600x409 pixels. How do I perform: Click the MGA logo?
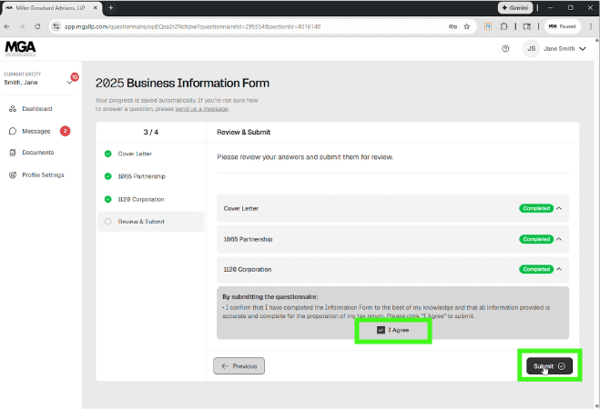(x=20, y=47)
